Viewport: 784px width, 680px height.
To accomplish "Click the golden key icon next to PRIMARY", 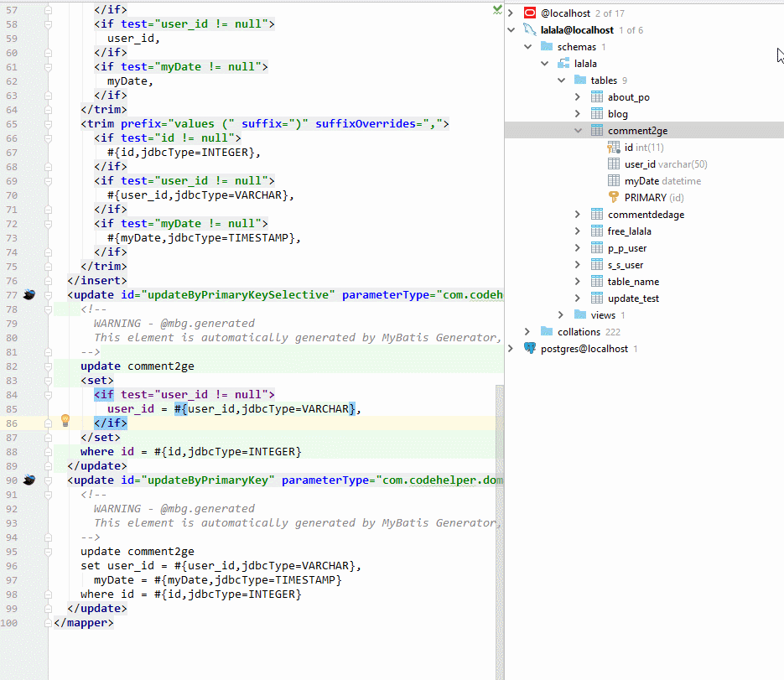I will pos(615,197).
